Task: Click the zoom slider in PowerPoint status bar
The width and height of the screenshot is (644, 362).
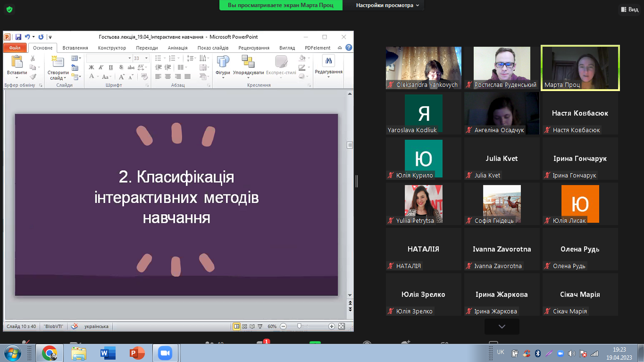Action: click(x=299, y=326)
